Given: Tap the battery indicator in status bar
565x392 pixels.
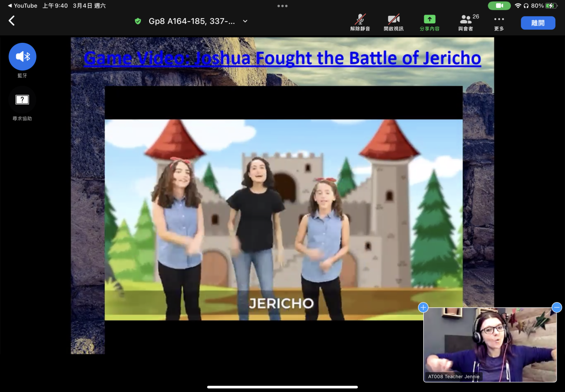Looking at the screenshot, I should [x=551, y=6].
